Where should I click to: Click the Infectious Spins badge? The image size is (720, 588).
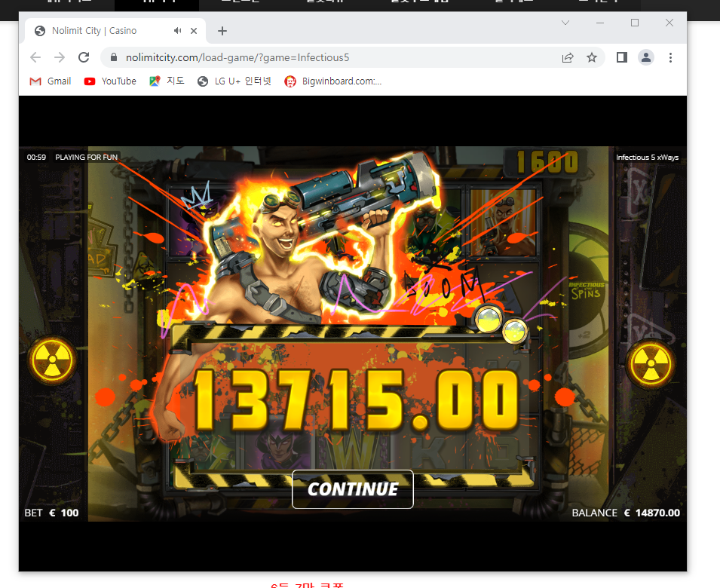pyautogui.click(x=587, y=290)
